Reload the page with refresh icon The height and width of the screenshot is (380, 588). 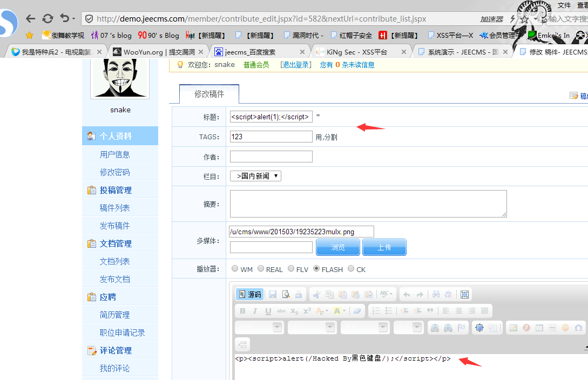[48, 18]
